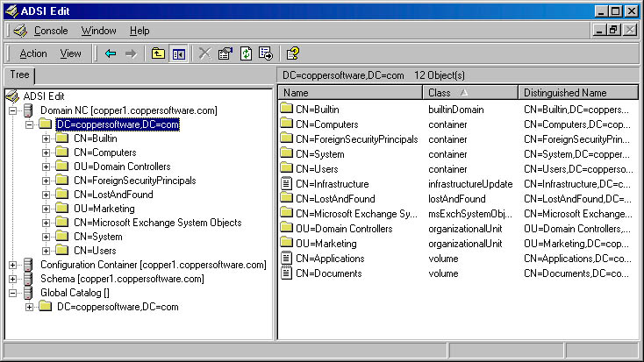Open the View menu
644x362 pixels.
pyautogui.click(x=71, y=53)
